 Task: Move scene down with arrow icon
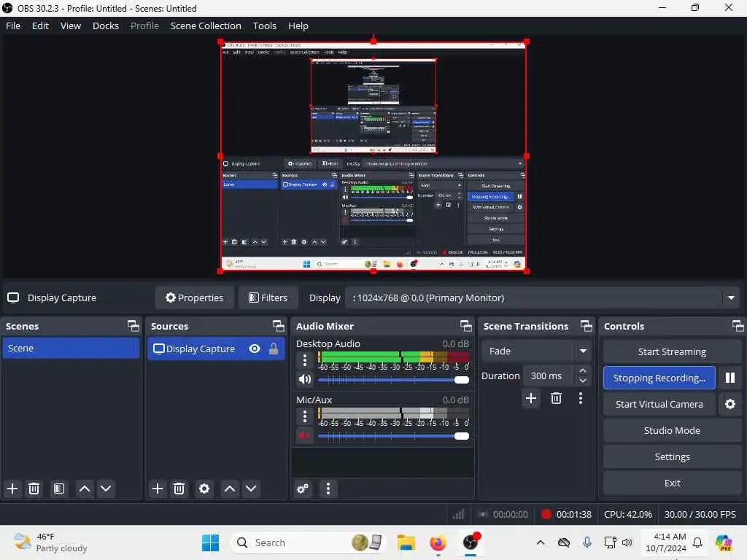point(106,489)
